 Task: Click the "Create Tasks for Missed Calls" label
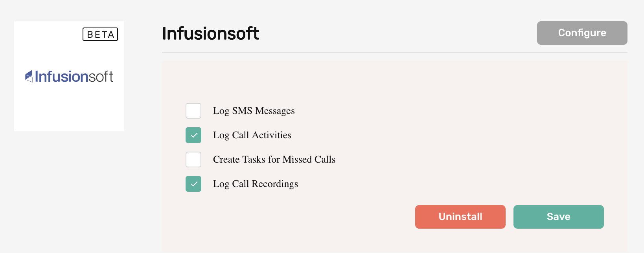[274, 159]
